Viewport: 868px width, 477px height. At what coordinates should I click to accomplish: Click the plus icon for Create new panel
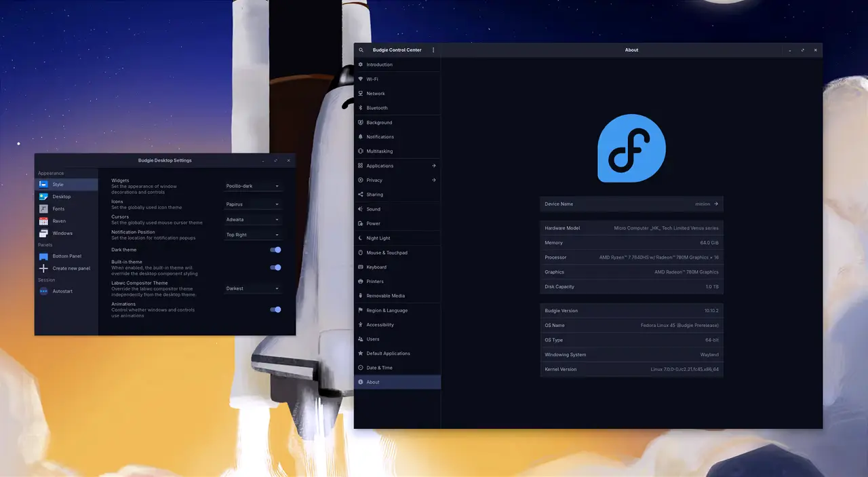(x=43, y=269)
